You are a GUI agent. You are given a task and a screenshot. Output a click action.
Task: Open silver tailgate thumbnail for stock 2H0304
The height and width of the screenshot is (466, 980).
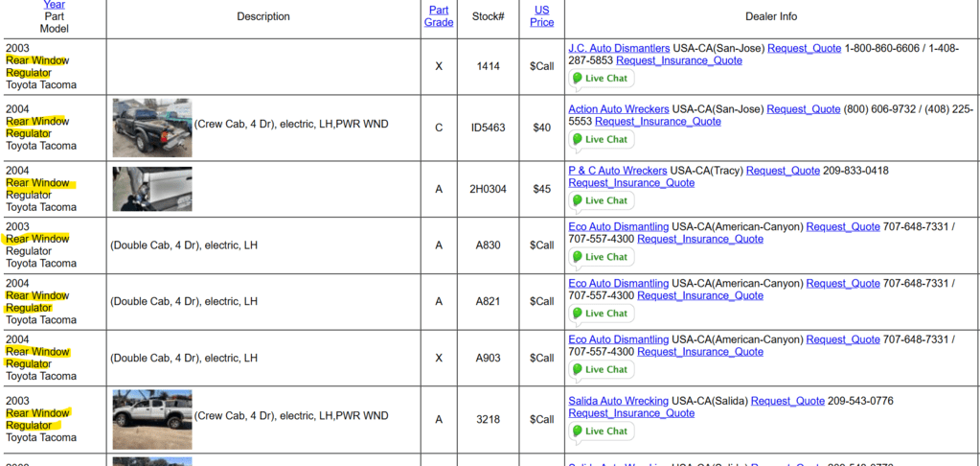(152, 189)
